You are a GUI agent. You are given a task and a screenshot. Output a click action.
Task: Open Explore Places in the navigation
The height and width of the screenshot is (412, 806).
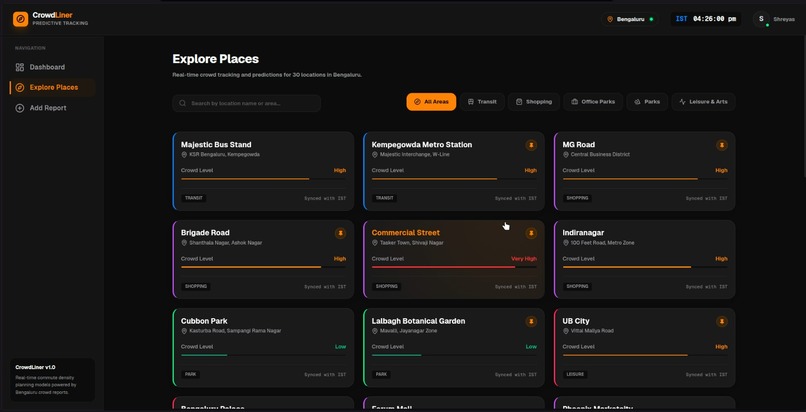[52, 87]
